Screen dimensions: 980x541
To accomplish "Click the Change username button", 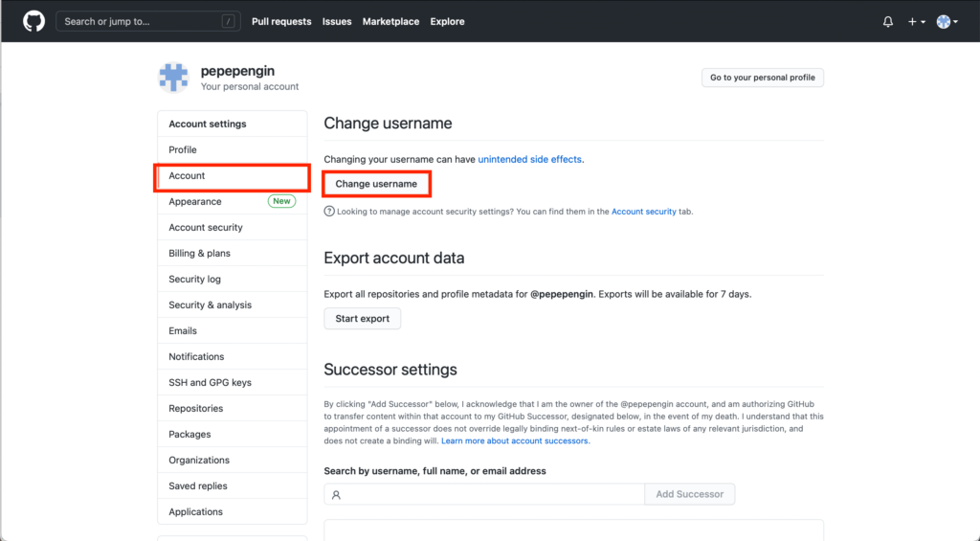I will click(376, 184).
